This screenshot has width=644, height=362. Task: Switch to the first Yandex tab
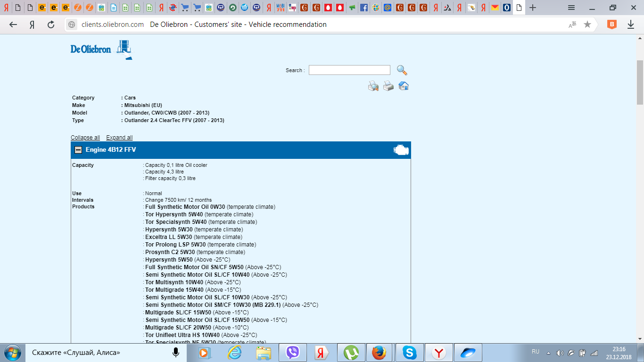click(x=6, y=8)
